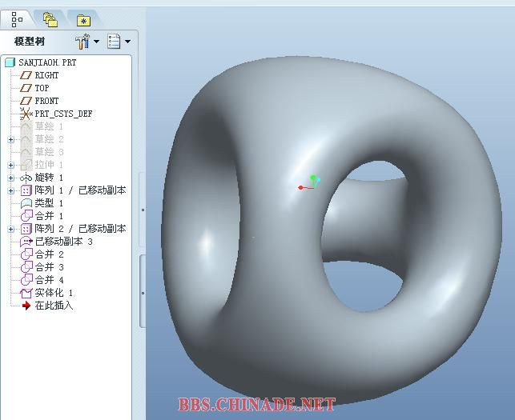
Task: Expand the 草绘 2 node
Action: 11,139
